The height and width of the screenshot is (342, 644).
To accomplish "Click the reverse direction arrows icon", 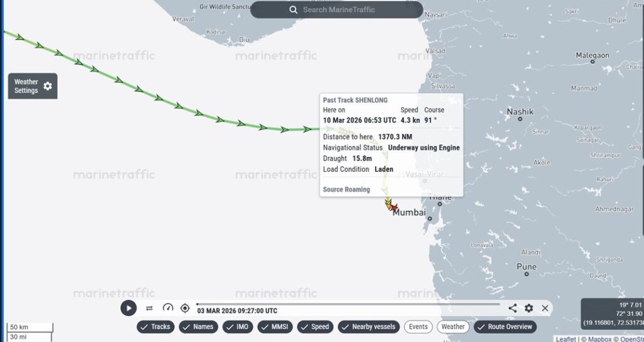I will click(149, 308).
